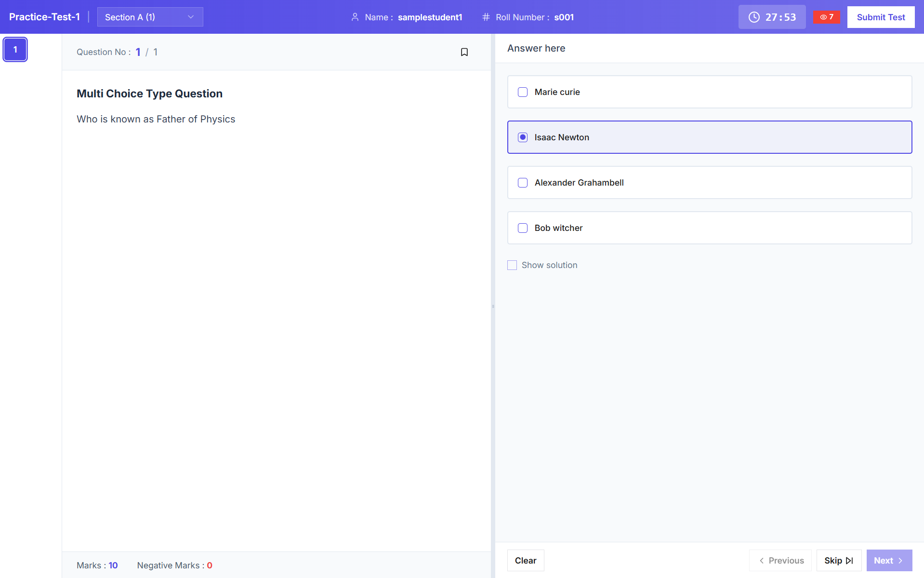Check the Alexander Grahambell option
This screenshot has width=924, height=578.
click(x=523, y=182)
